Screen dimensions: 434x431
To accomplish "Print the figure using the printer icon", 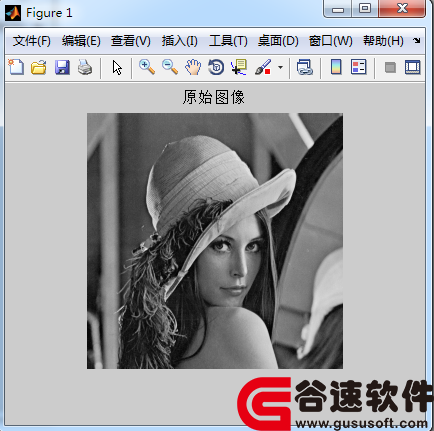I will (85, 67).
